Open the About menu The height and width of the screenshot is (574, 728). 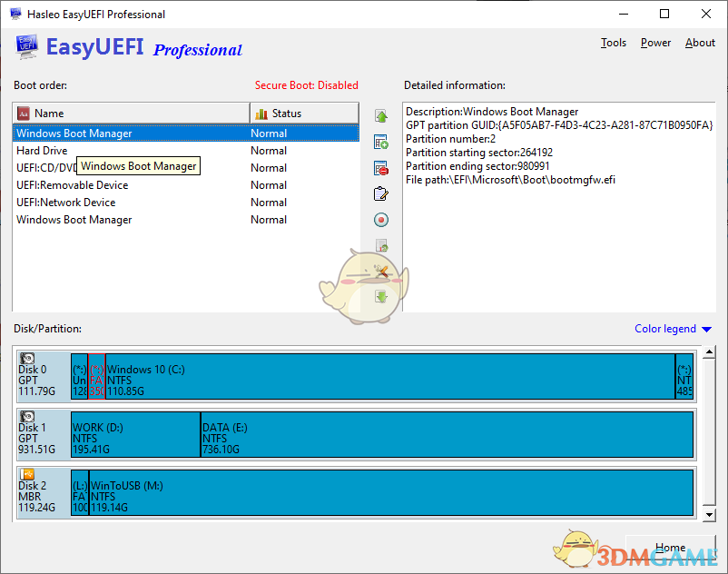(x=700, y=42)
